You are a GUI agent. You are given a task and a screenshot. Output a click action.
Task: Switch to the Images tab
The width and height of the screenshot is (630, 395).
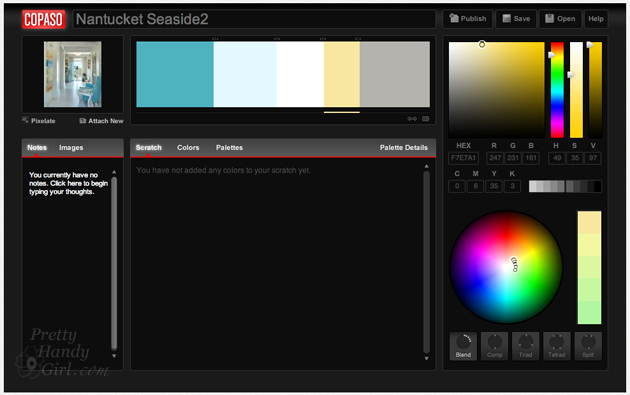[71, 147]
